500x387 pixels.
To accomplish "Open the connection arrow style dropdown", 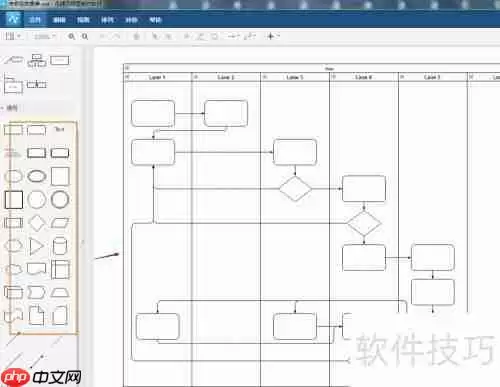I will 234,36.
